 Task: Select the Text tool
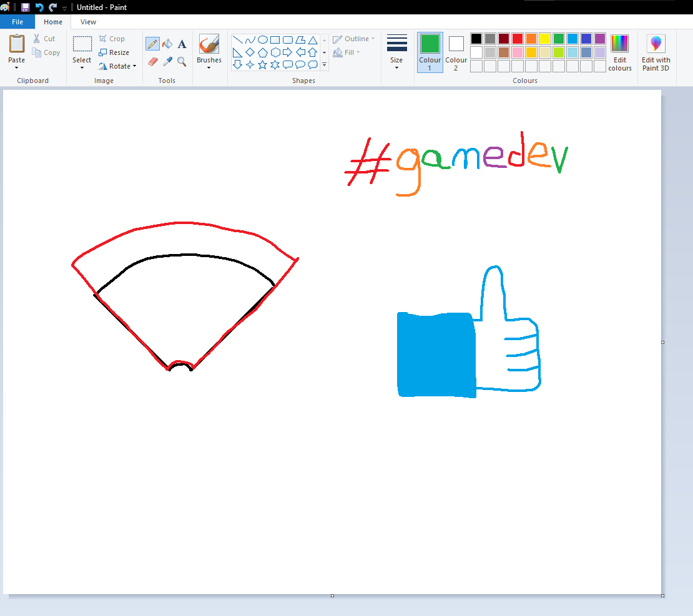click(x=182, y=44)
